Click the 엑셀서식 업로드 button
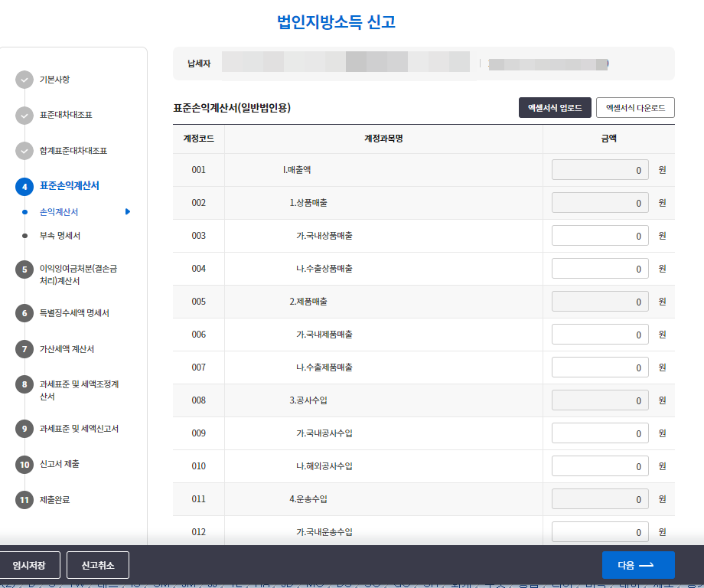This screenshot has height=588, width=704. (554, 107)
